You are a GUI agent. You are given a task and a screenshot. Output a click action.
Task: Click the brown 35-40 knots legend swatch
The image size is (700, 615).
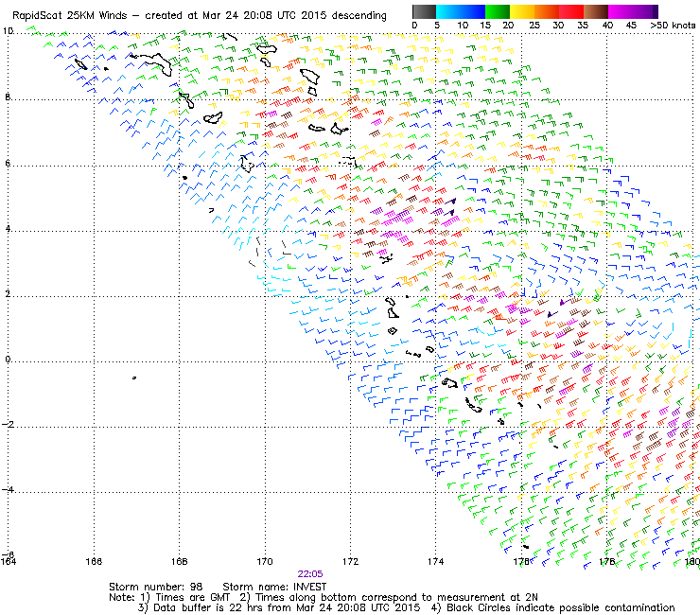point(596,11)
